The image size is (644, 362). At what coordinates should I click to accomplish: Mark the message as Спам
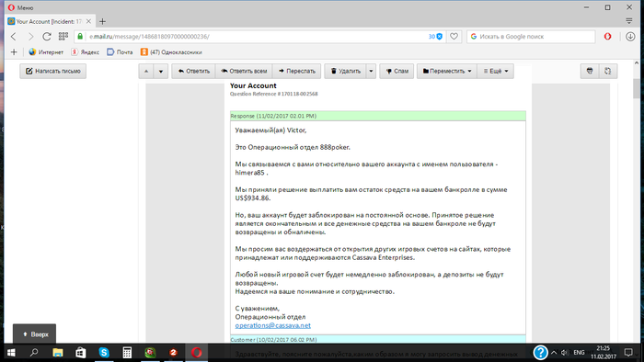(397, 71)
